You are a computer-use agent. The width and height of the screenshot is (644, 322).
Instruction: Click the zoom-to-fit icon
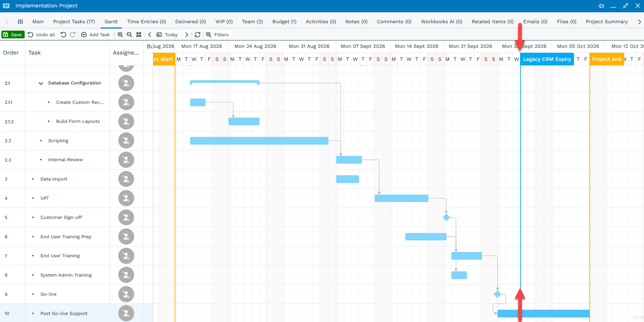139,34
